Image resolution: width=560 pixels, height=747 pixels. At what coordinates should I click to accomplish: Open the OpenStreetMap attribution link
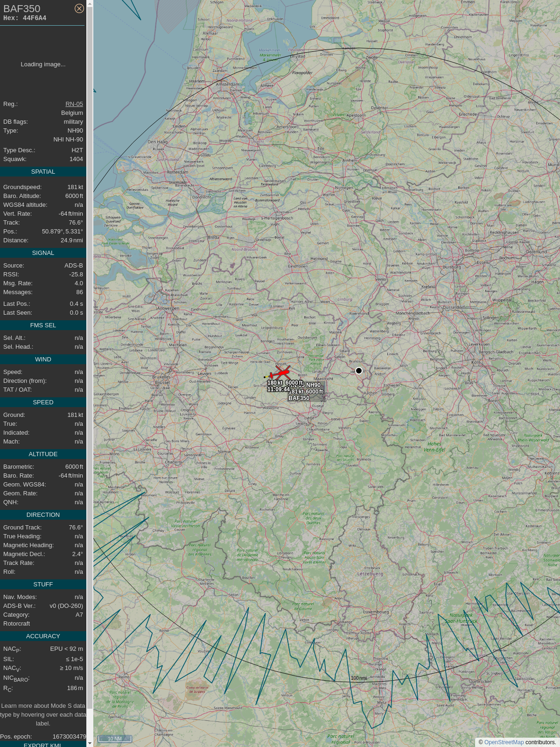pos(504,742)
